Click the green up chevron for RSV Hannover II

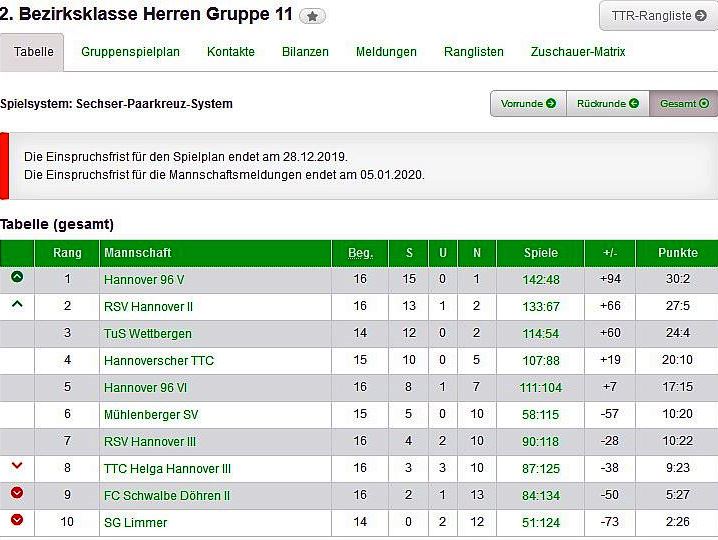pyautogui.click(x=17, y=304)
